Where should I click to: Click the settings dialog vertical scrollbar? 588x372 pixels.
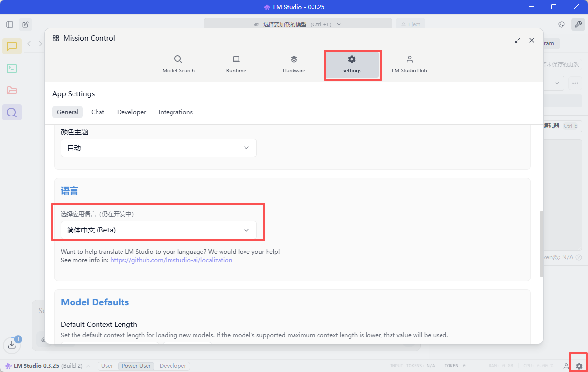[x=542, y=244]
